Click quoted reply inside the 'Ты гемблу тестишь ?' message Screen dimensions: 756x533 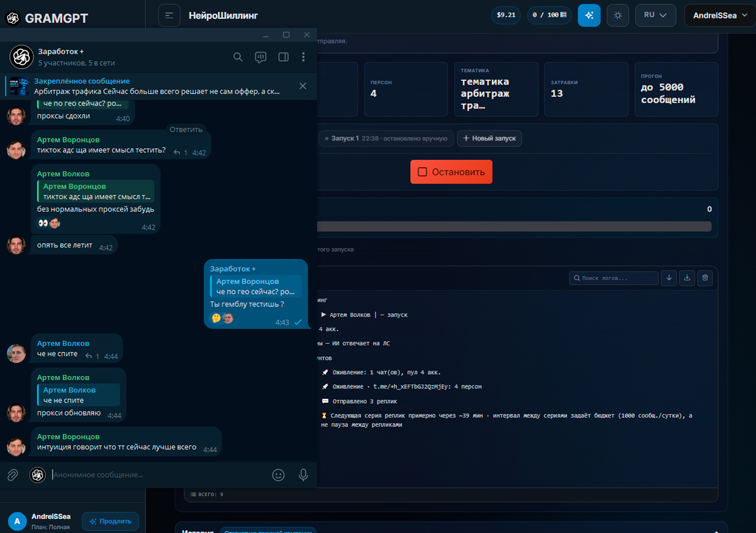(256, 286)
